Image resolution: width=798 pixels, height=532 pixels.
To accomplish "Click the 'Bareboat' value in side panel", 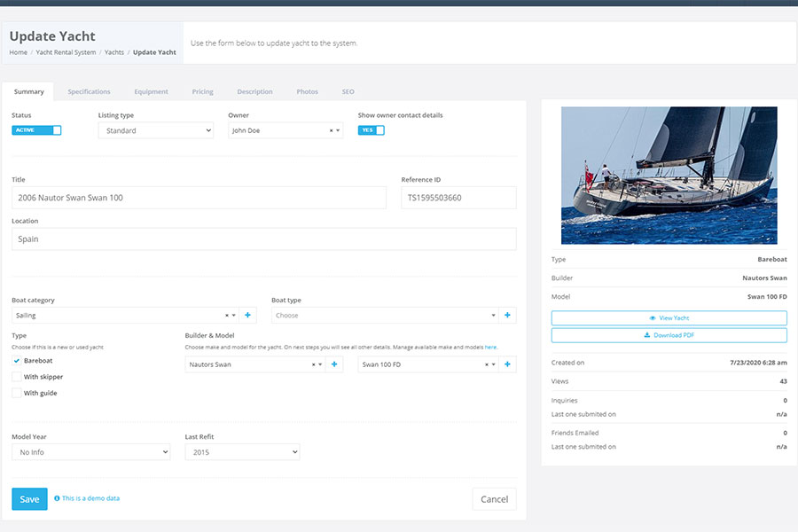I will [x=772, y=260].
